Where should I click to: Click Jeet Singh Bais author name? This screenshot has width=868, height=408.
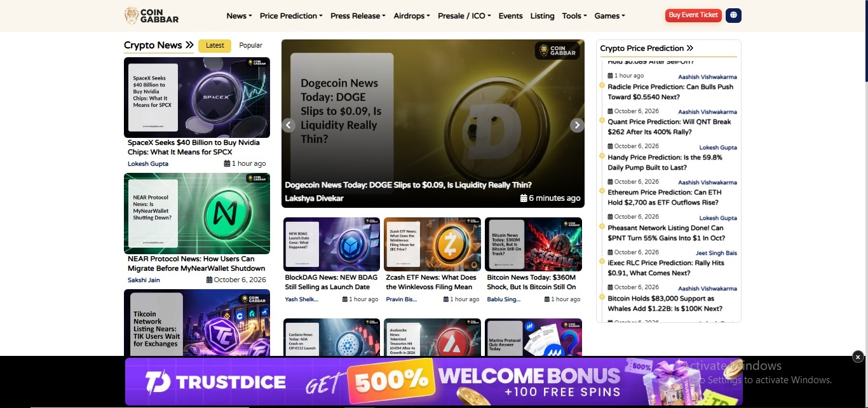click(716, 253)
